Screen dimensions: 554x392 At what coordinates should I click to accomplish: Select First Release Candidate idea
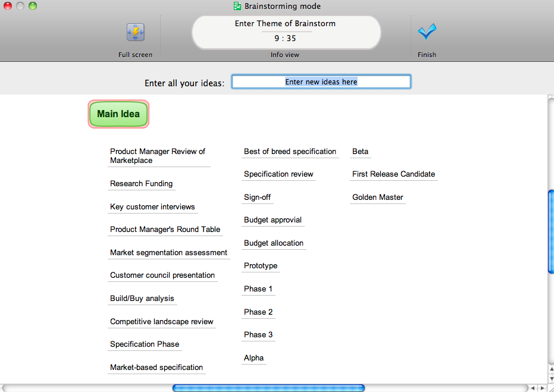[393, 174]
